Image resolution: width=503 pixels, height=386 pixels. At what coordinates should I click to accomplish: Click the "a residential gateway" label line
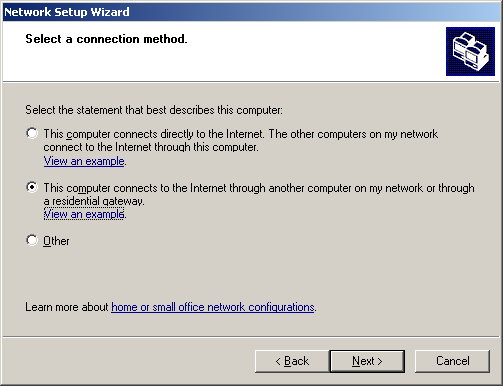[x=94, y=201]
